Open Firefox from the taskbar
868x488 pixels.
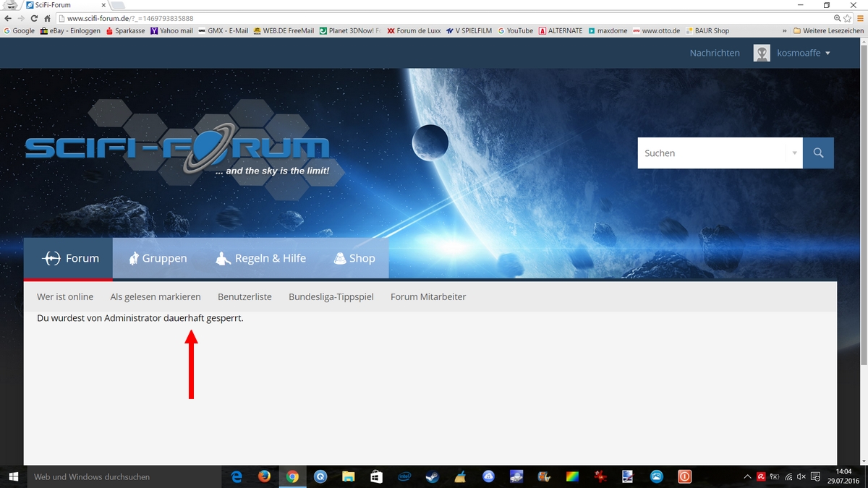pyautogui.click(x=264, y=476)
